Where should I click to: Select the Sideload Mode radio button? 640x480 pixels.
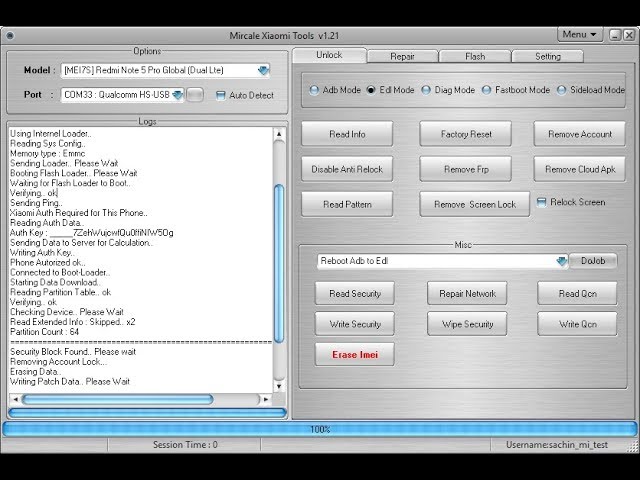561,90
